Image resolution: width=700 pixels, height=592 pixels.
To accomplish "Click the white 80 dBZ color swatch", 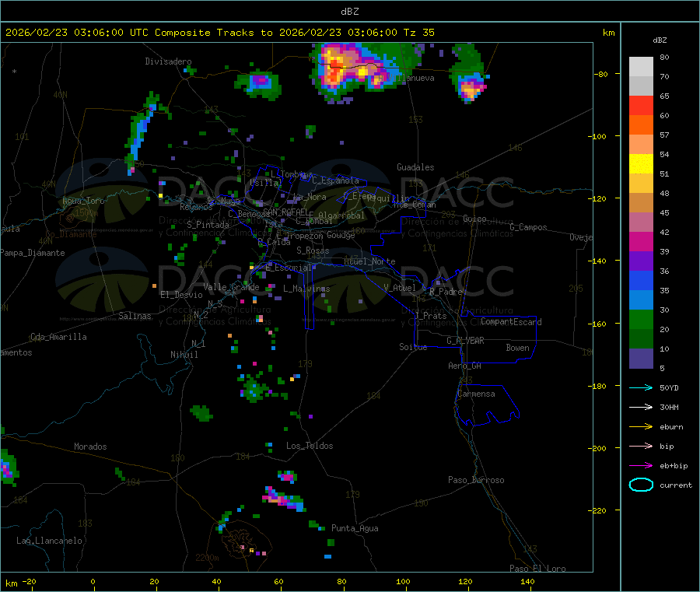I will [641, 67].
